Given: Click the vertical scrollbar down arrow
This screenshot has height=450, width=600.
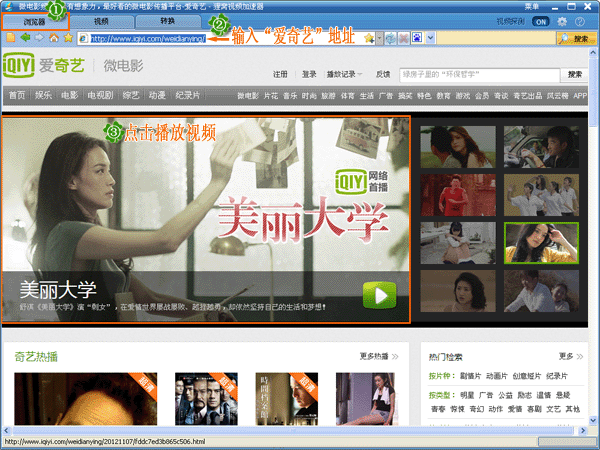Looking at the screenshot, I should [x=593, y=421].
